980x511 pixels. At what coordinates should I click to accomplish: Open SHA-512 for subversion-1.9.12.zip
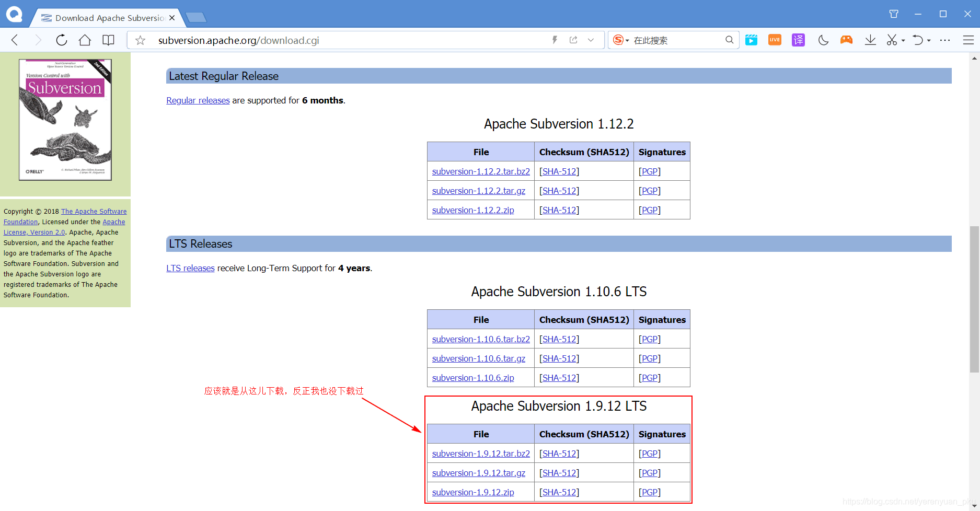[x=559, y=492]
